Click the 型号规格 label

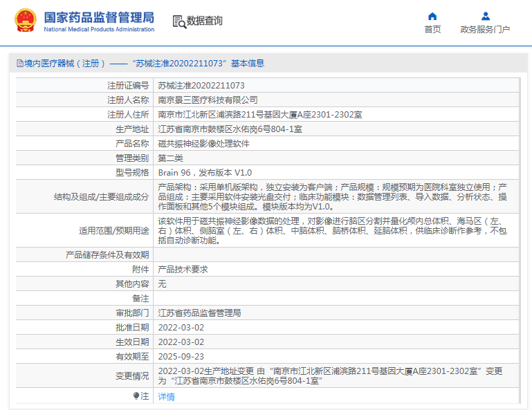(132, 173)
